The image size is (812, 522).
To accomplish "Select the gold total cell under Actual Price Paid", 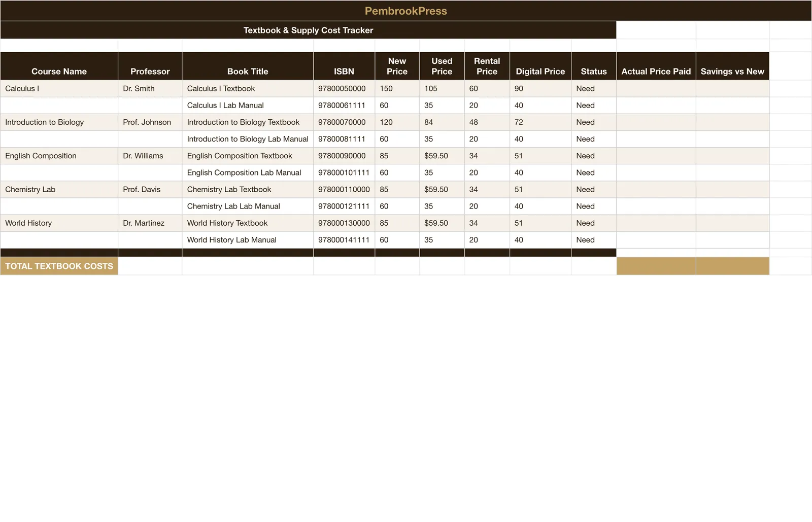I will (656, 266).
